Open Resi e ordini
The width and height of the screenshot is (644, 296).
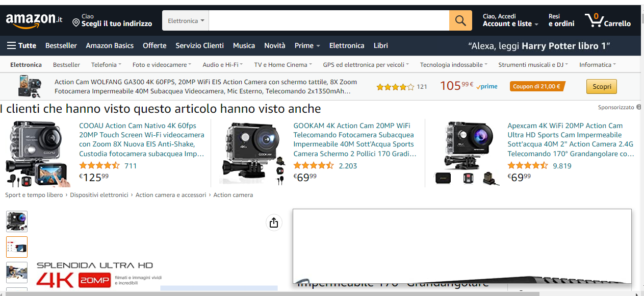[x=561, y=20]
